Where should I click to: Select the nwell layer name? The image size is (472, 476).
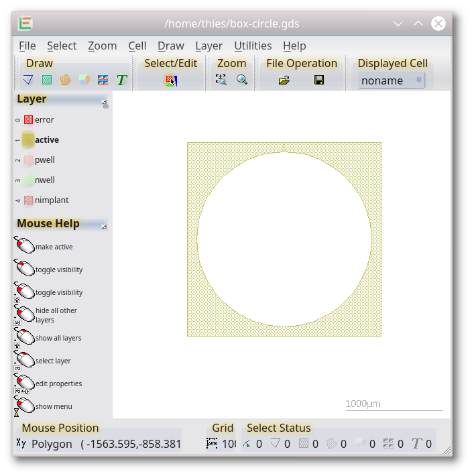[x=45, y=180]
